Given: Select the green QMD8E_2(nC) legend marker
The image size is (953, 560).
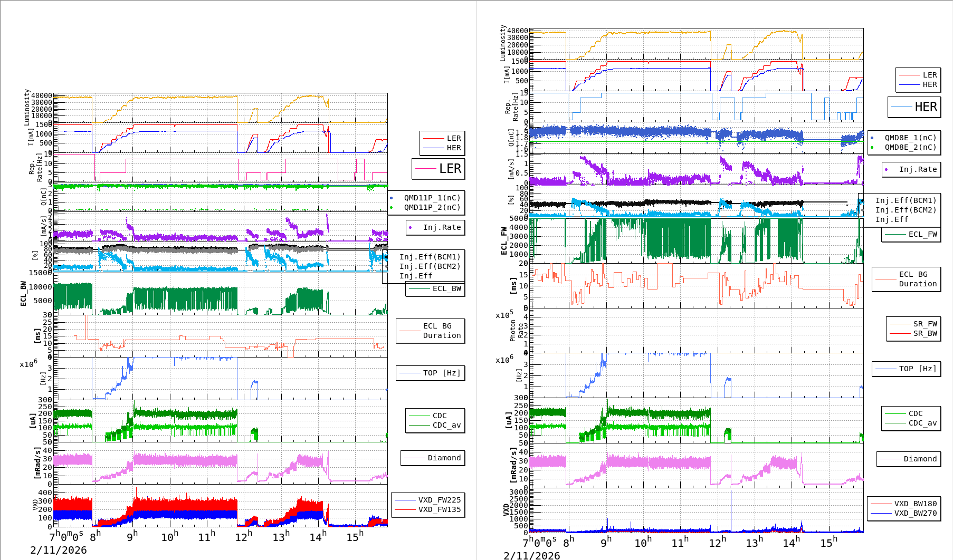Looking at the screenshot, I should pyautogui.click(x=872, y=148).
